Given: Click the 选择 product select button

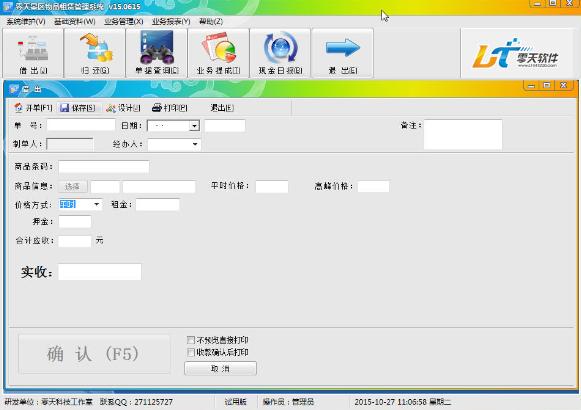Looking at the screenshot, I should (x=73, y=186).
